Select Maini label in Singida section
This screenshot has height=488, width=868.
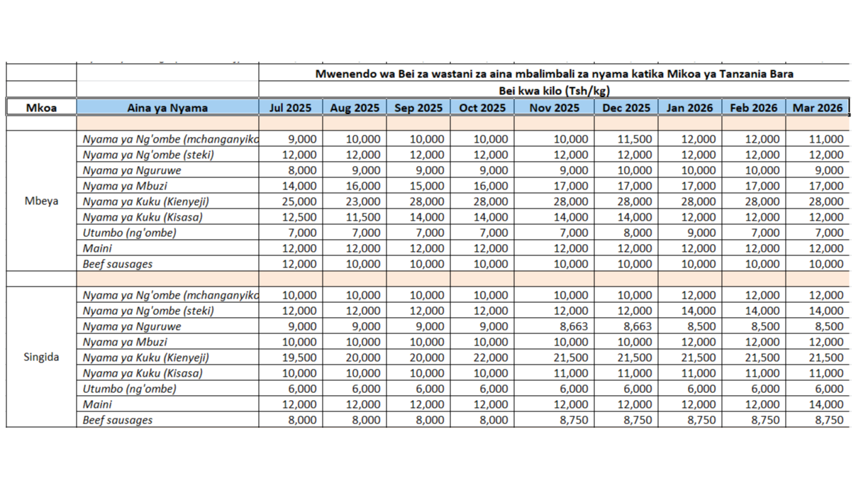tap(98, 404)
